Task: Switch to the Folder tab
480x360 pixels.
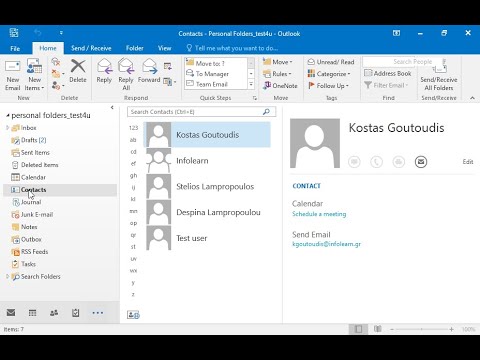Action: click(135, 48)
